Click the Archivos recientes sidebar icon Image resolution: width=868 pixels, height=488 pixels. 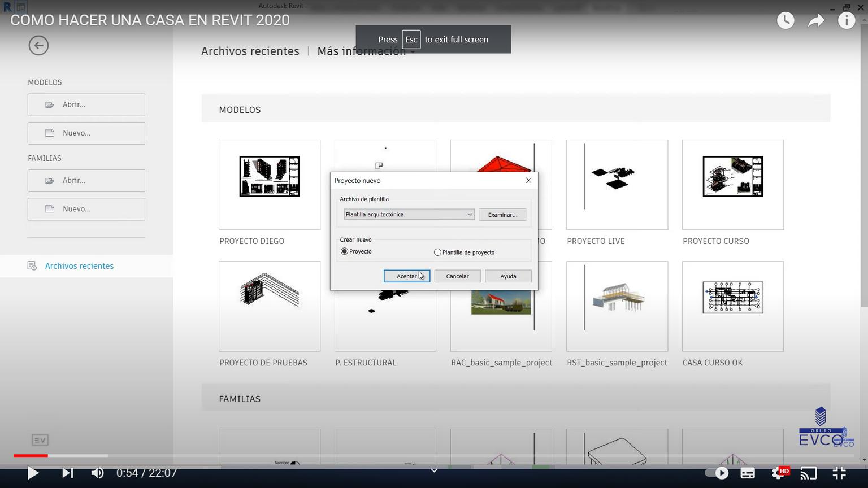(32, 266)
